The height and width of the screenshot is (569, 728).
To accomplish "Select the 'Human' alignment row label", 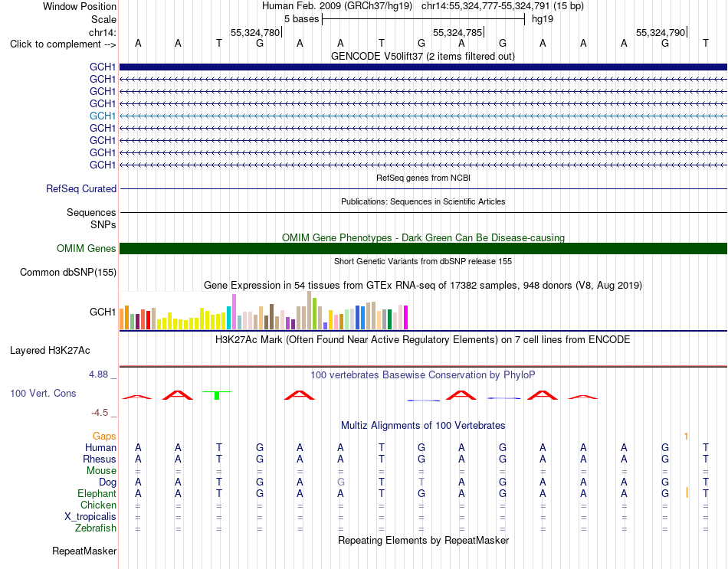I will point(100,448).
